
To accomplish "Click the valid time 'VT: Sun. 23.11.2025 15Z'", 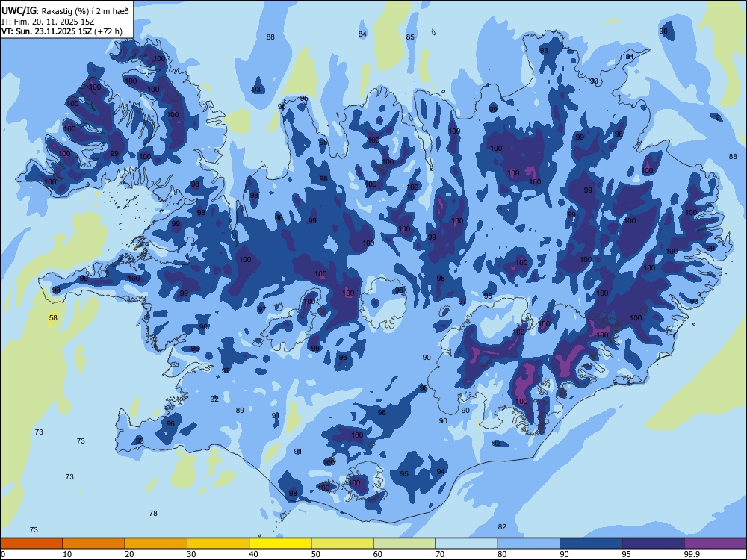I will pyautogui.click(x=46, y=31).
